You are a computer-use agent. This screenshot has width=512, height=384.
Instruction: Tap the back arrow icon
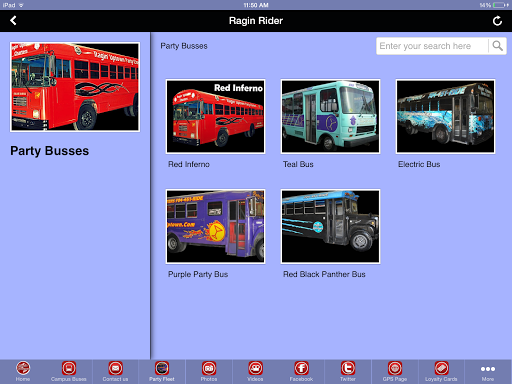coord(13,21)
